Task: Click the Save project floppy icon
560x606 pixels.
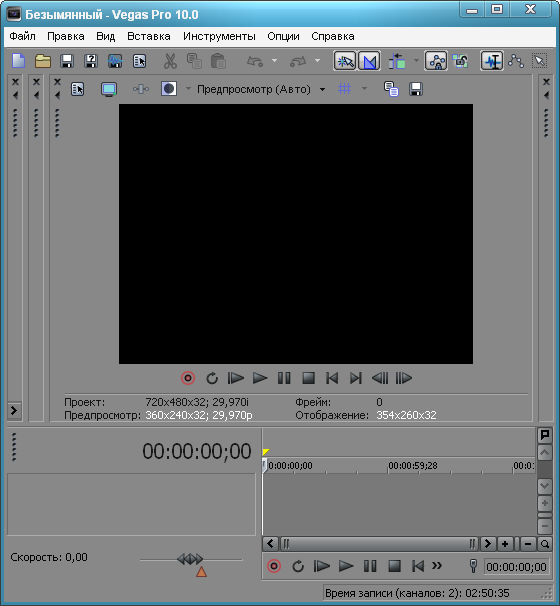Action: (67, 61)
